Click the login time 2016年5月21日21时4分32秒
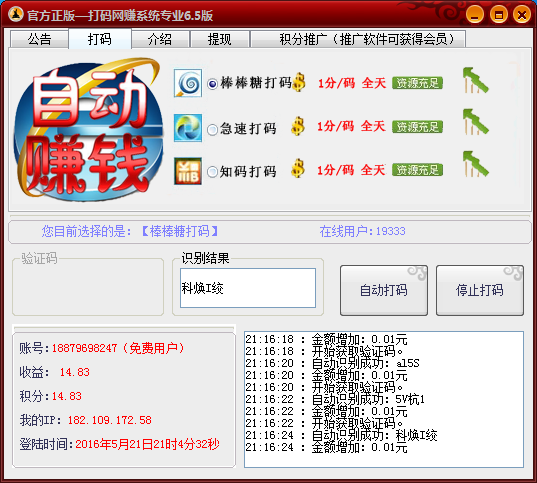This screenshot has height=483, width=537. 147,444
